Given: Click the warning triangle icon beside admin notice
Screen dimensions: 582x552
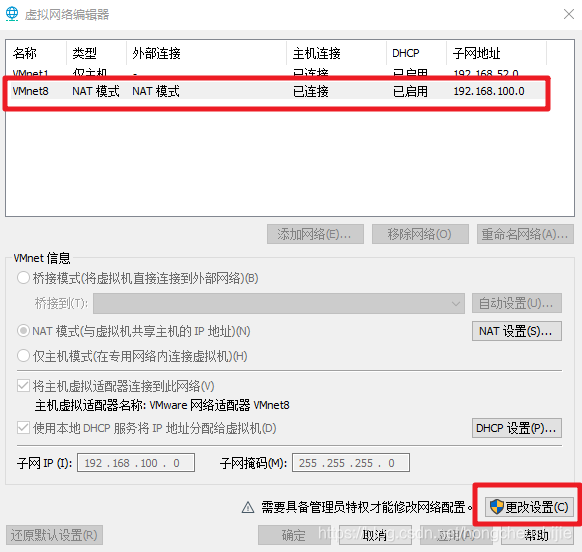Looking at the screenshot, I should 248,507.
